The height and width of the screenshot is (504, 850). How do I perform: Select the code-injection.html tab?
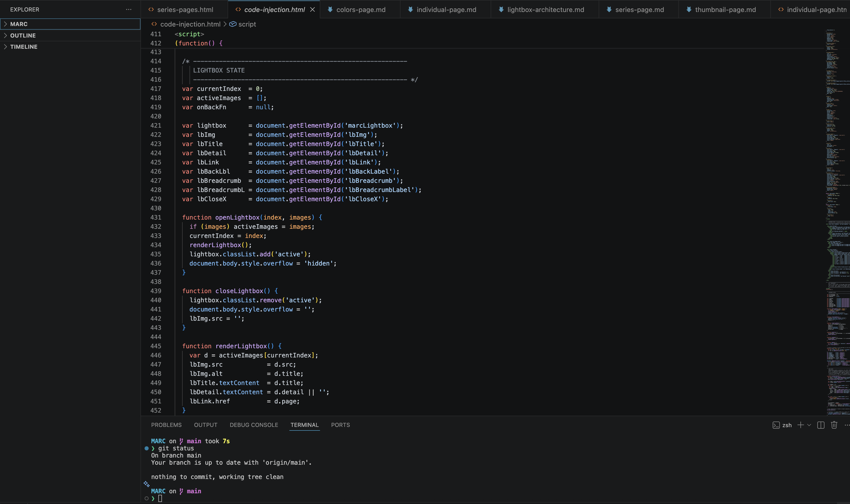[x=275, y=9]
